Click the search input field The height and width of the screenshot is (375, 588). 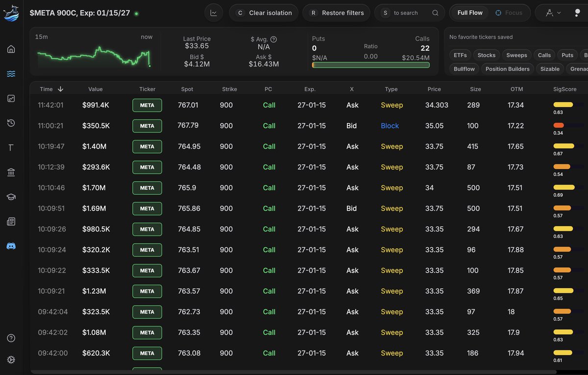[410, 13]
